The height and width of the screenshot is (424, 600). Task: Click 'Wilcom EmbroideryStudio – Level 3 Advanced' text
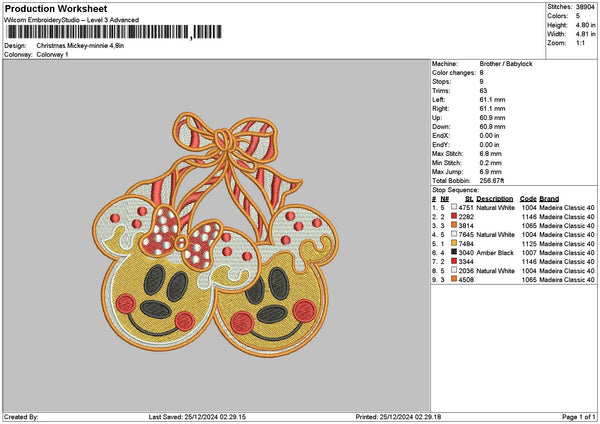coord(72,20)
